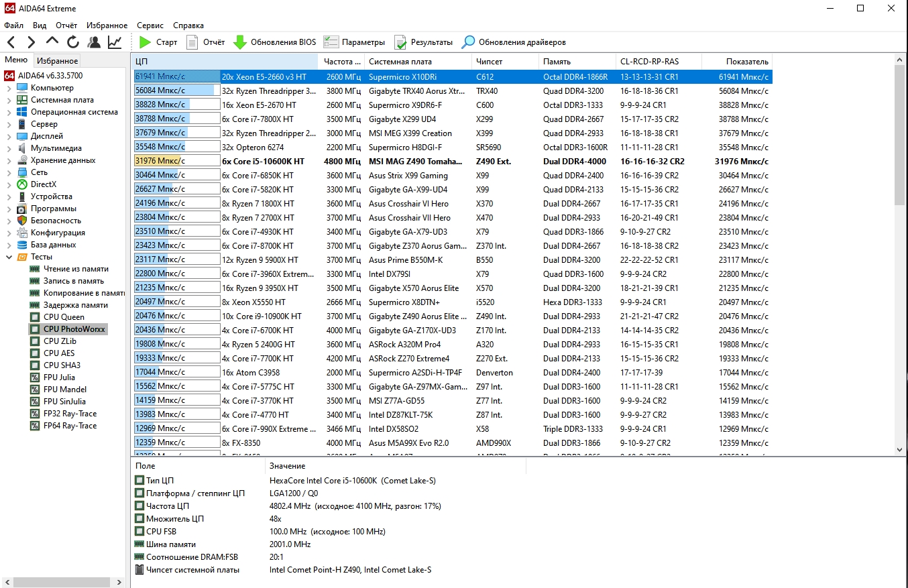Screen dimensions: 908x588
Task: Select the 6x Core i5-10600K HT row
Action: 452,161
